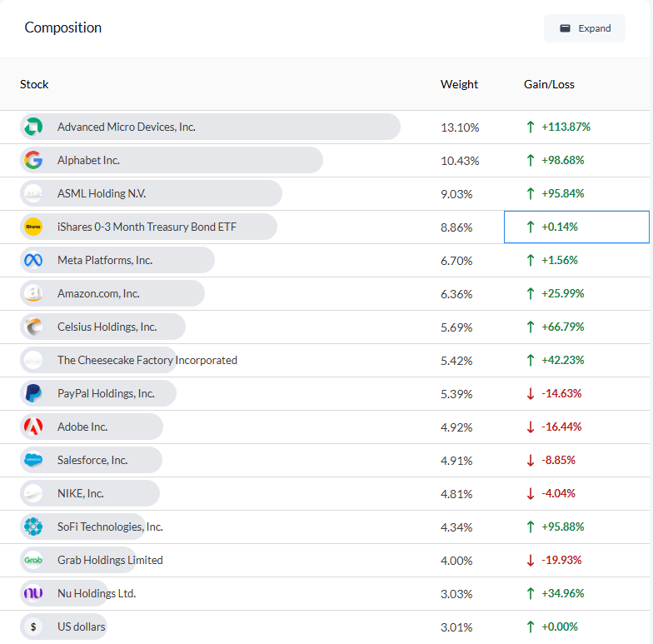The image size is (653, 644).
Task: Click the US dollars sign icon
Action: tap(33, 627)
